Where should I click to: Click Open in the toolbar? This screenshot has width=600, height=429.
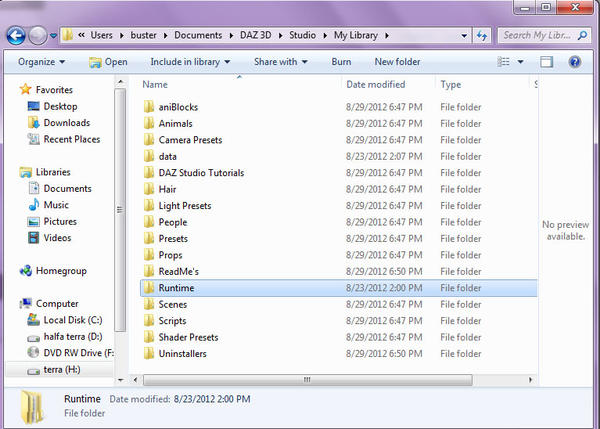click(108, 62)
